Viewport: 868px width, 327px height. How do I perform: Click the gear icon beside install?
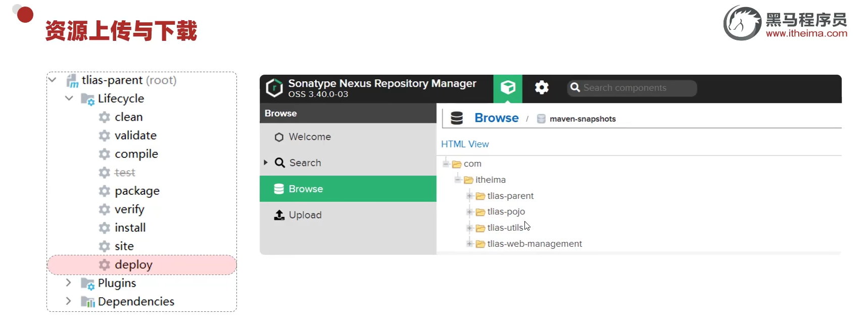[105, 228]
